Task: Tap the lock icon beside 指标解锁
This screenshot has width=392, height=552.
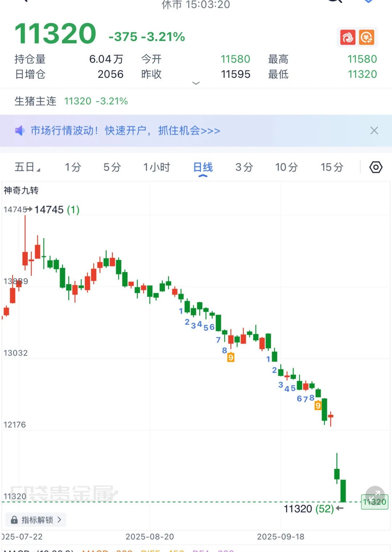Action: 14,520
